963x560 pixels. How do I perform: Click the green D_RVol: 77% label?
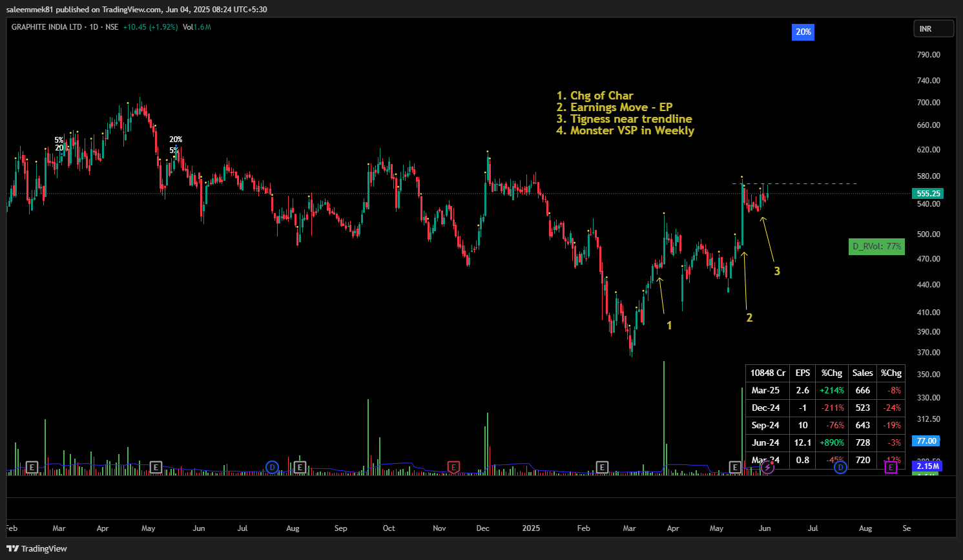pos(876,246)
